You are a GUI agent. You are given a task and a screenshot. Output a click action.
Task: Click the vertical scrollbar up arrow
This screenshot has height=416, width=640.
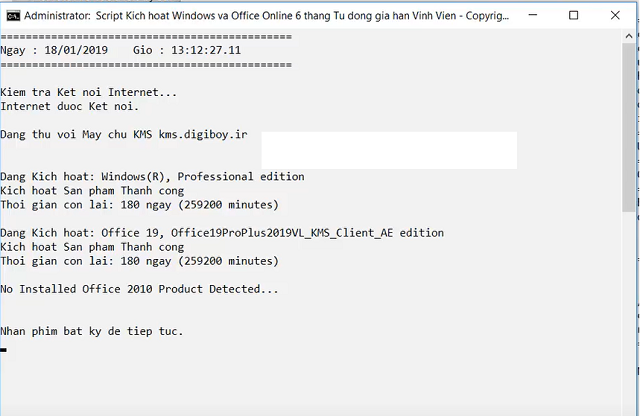click(629, 37)
